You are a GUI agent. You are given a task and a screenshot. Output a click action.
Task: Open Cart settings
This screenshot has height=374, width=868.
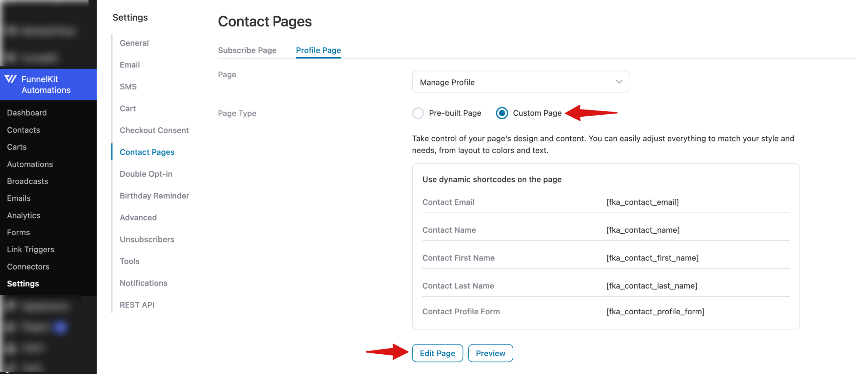[x=127, y=108]
